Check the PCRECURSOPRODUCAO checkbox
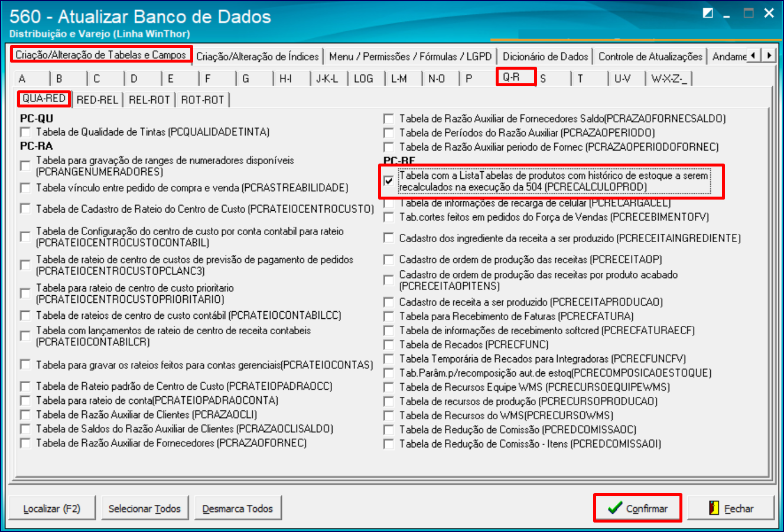The width and height of the screenshot is (784, 532). pyautogui.click(x=388, y=402)
